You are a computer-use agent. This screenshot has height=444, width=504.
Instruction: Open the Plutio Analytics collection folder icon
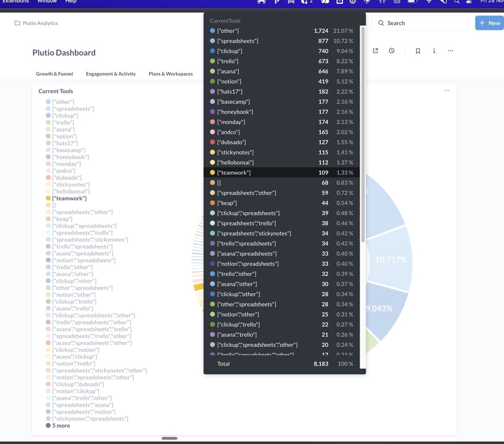17,23
